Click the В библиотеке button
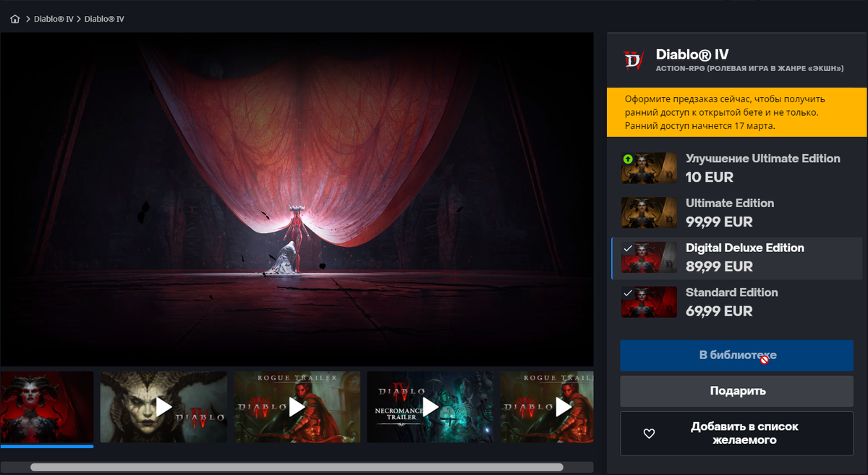Screen dimensions: 868x475 (737, 356)
